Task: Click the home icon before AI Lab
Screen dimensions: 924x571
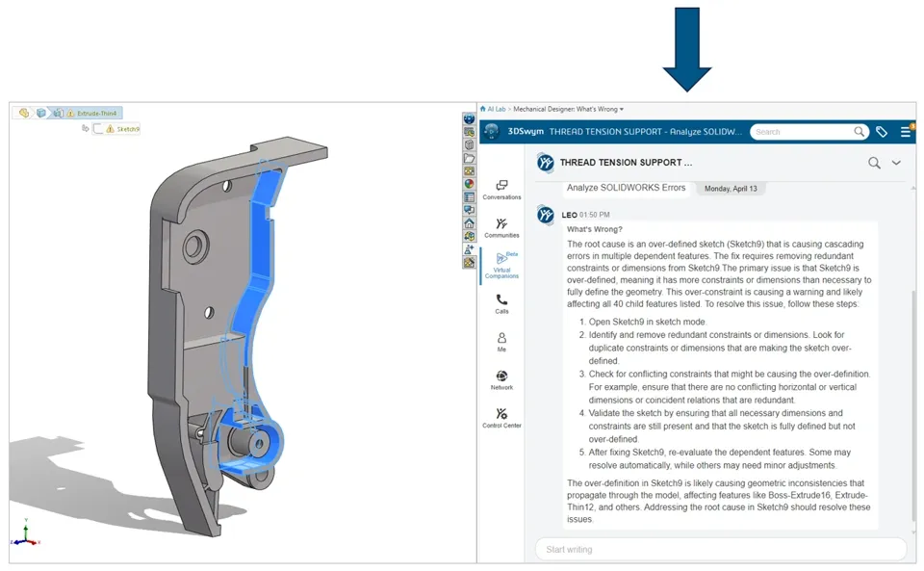Action: pos(483,109)
